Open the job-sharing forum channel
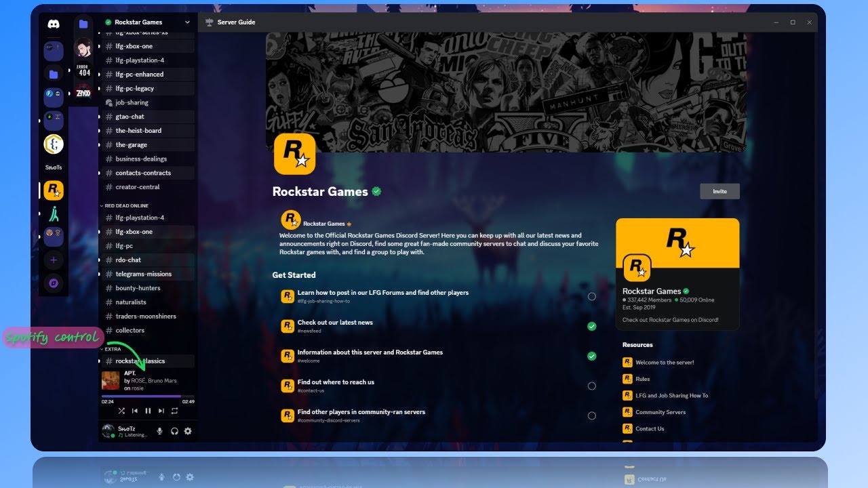This screenshot has width=868, height=488. coord(148,102)
